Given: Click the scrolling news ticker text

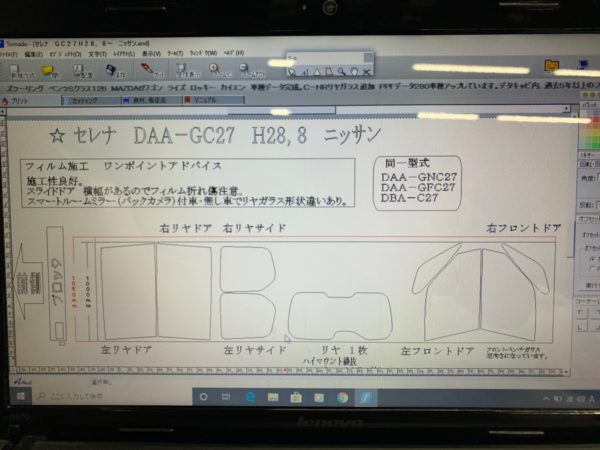Looking at the screenshot, I should pos(302,87).
